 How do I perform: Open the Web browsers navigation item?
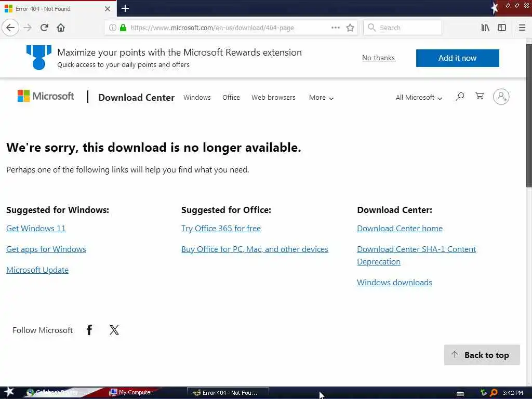[273, 97]
